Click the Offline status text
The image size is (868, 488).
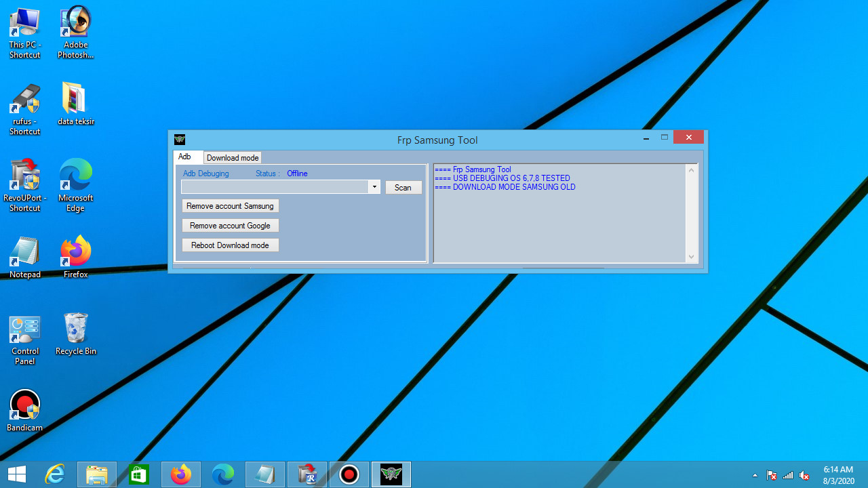[297, 174]
